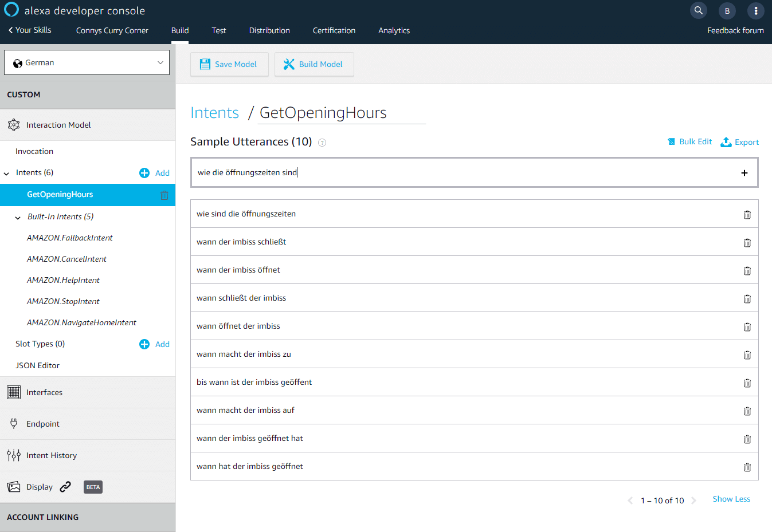772x532 pixels.
Task: Select AMAZON.HelpIntent in sidebar
Action: pyautogui.click(x=63, y=280)
